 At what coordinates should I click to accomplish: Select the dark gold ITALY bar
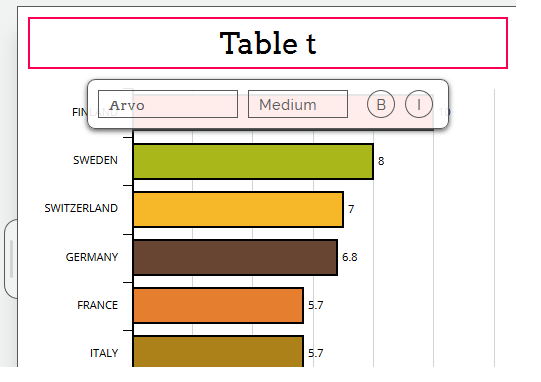(218, 351)
